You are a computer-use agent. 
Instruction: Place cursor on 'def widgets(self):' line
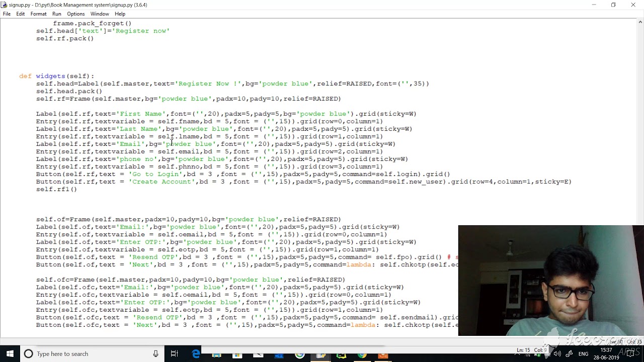[x=57, y=76]
